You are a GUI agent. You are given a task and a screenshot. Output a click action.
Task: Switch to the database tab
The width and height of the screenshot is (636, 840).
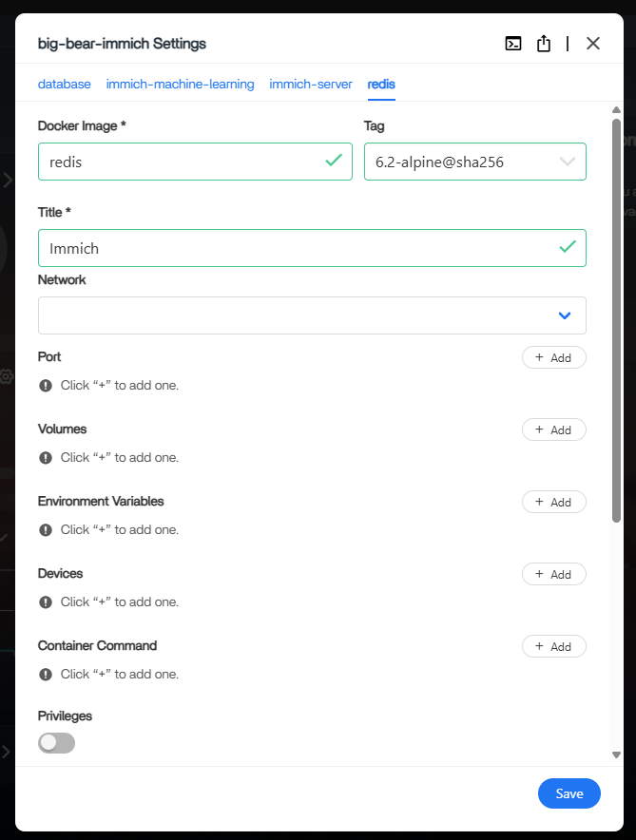[65, 85]
